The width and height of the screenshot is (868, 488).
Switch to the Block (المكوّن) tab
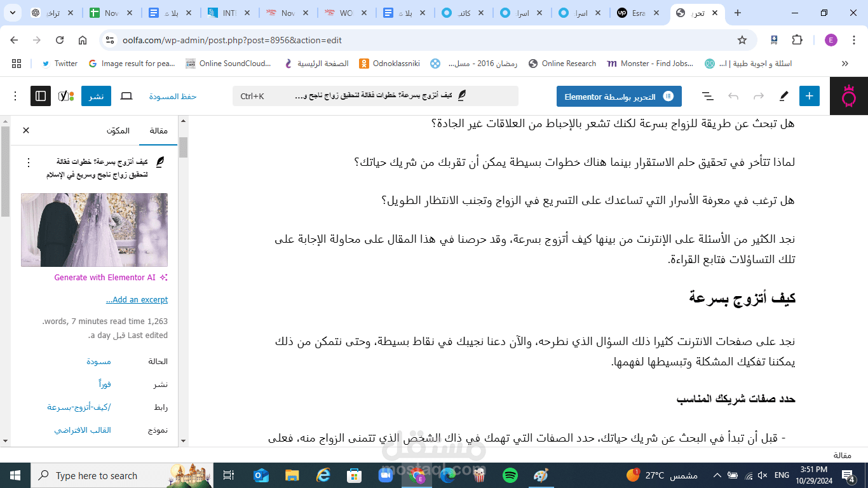(118, 130)
